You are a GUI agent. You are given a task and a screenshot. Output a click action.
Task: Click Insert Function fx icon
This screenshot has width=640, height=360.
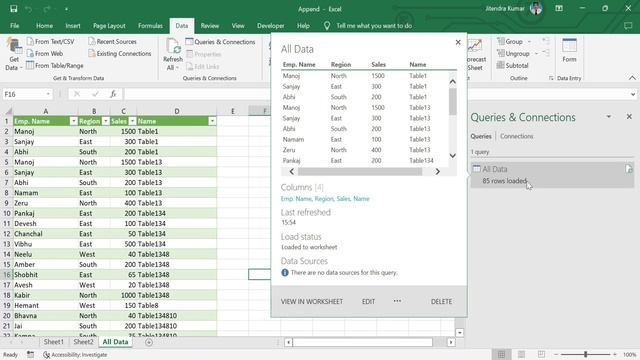(113, 94)
